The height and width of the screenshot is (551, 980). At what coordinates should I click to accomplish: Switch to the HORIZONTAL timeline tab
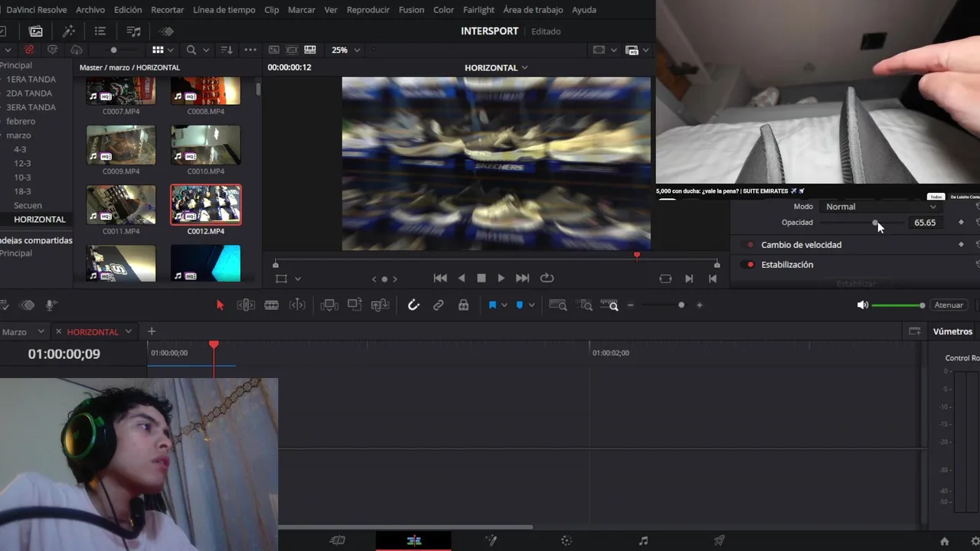coord(93,332)
